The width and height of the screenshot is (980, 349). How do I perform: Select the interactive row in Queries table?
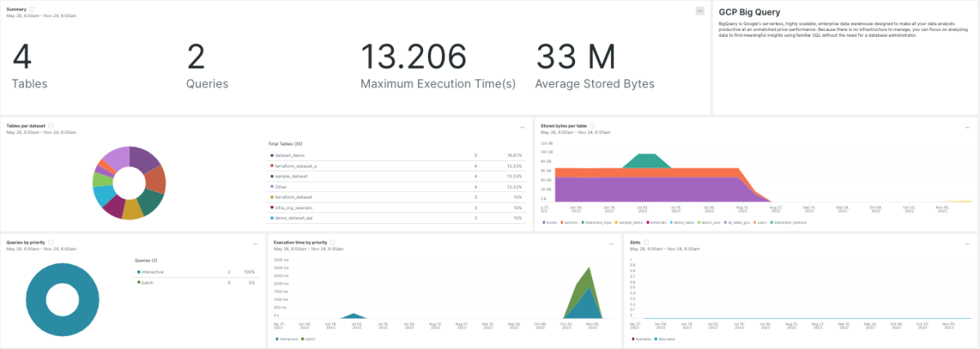click(196, 271)
